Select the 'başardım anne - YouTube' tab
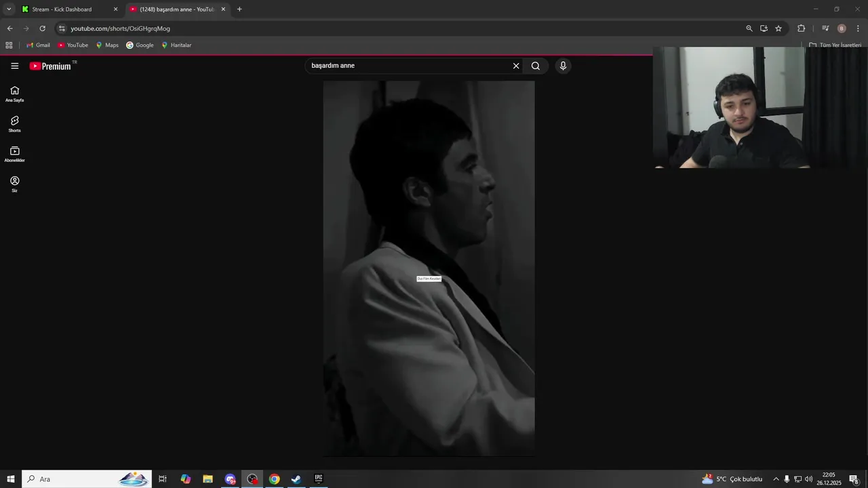This screenshot has width=868, height=488. coord(178,9)
